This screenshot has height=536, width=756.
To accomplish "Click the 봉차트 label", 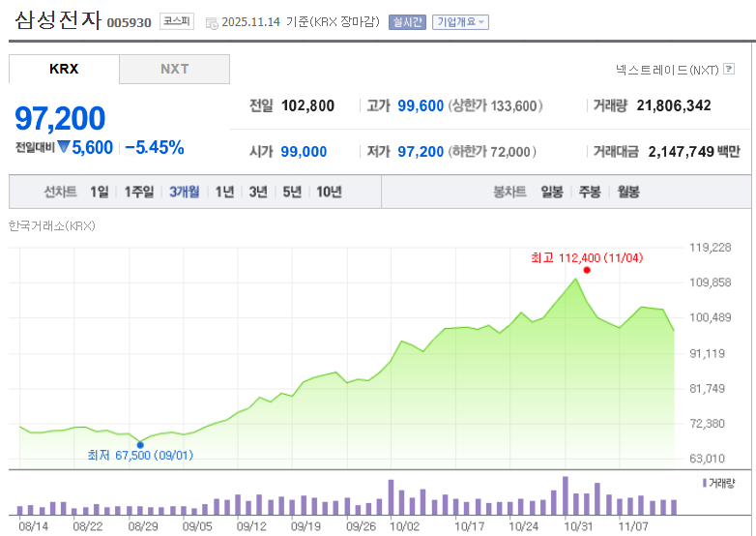I will [x=509, y=192].
